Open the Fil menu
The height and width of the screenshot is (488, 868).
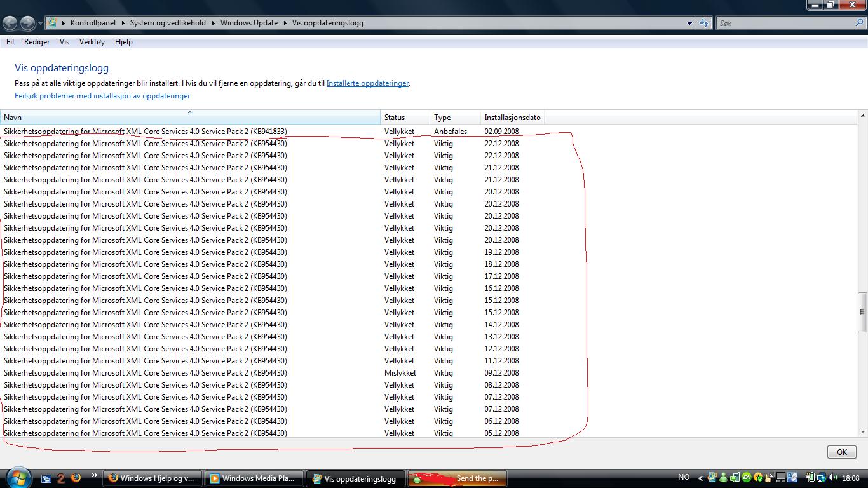10,42
